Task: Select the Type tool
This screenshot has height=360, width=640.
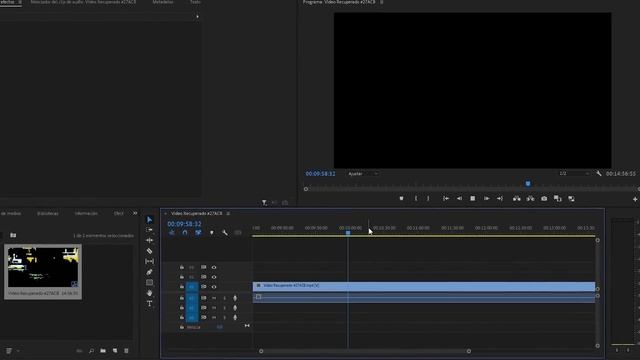Action: (x=149, y=304)
